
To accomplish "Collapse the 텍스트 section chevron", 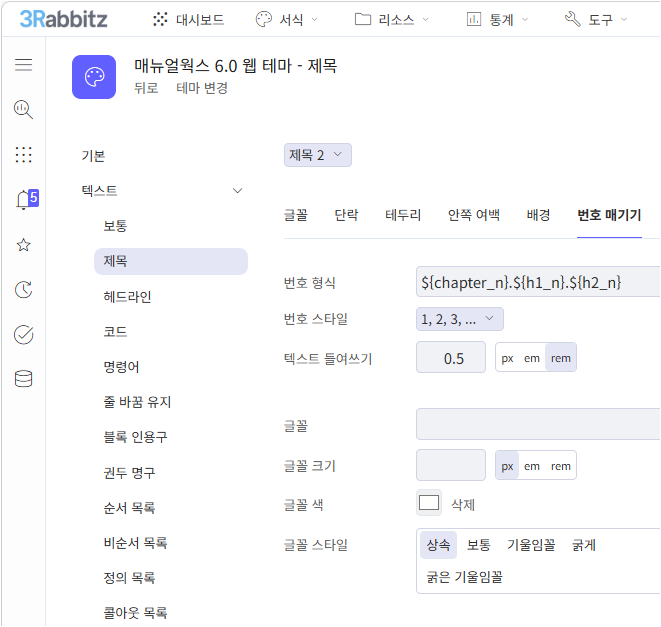I will (238, 191).
